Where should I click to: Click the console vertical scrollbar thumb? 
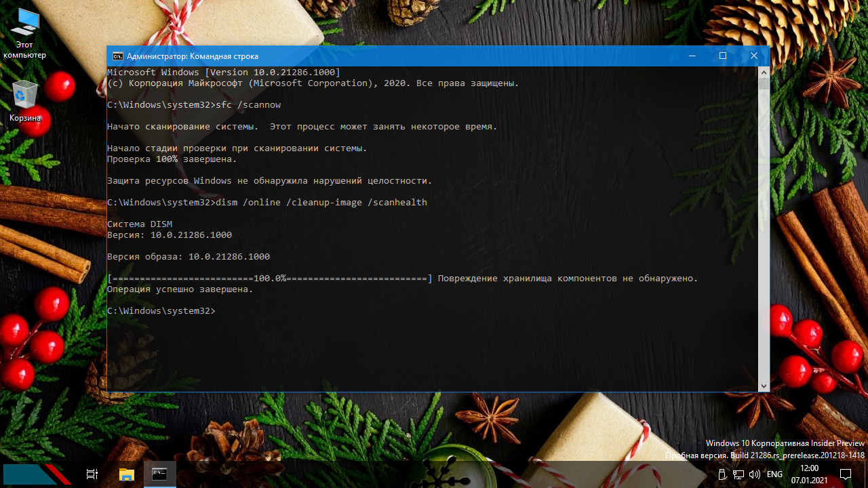pos(764,84)
